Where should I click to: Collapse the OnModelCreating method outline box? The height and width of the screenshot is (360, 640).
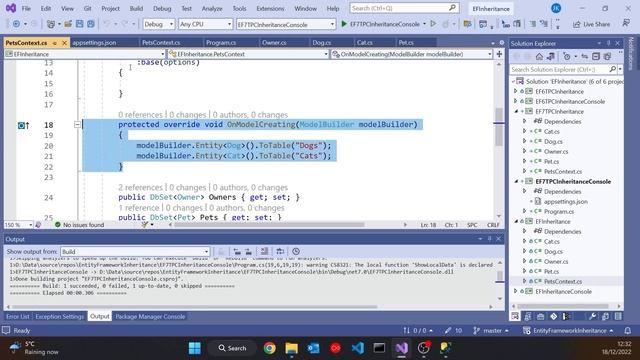click(77, 124)
